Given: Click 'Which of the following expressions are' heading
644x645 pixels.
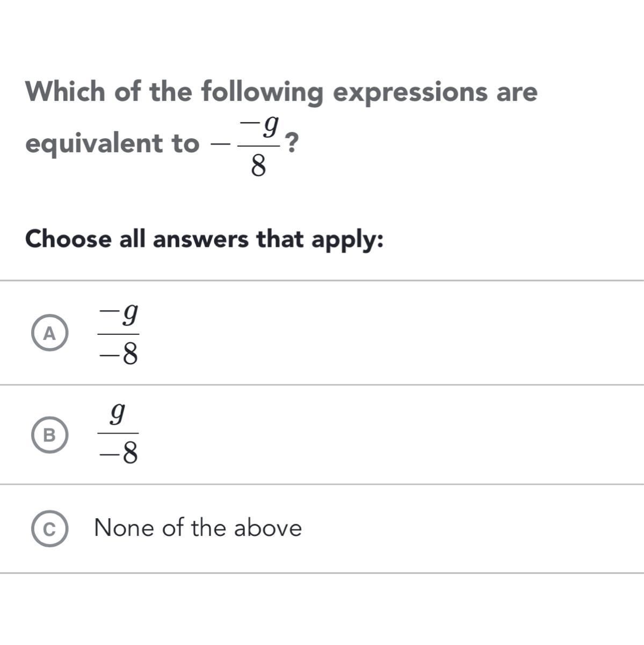Looking at the screenshot, I should (x=281, y=92).
